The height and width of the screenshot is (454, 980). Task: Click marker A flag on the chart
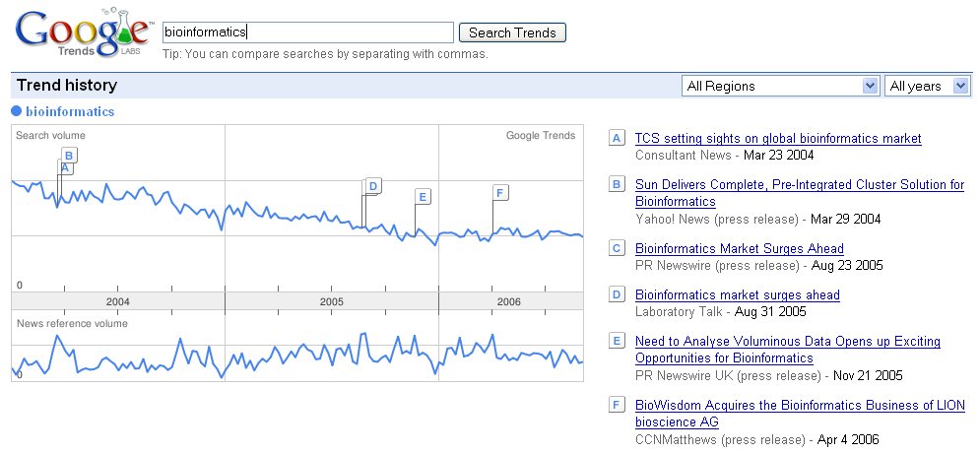pyautogui.click(x=65, y=168)
